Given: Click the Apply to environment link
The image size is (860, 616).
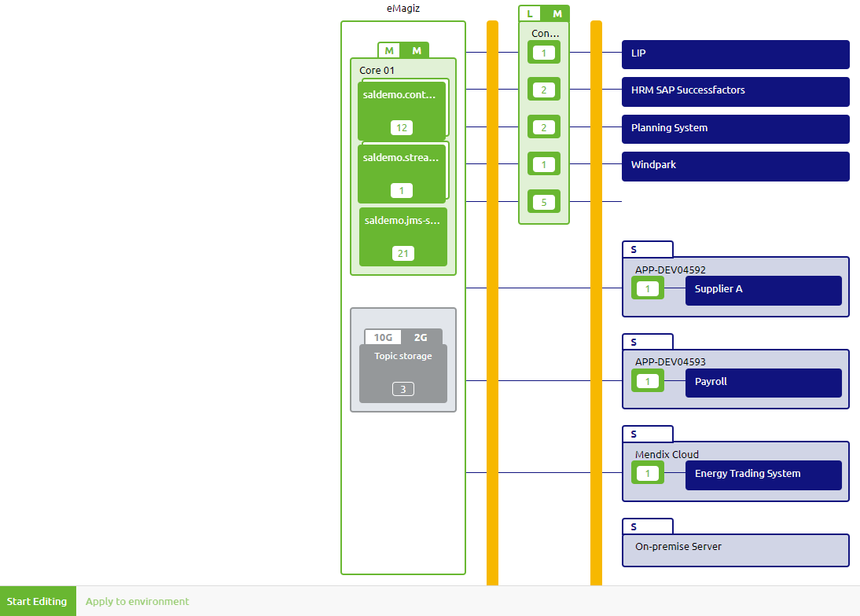Looking at the screenshot, I should point(137,600).
